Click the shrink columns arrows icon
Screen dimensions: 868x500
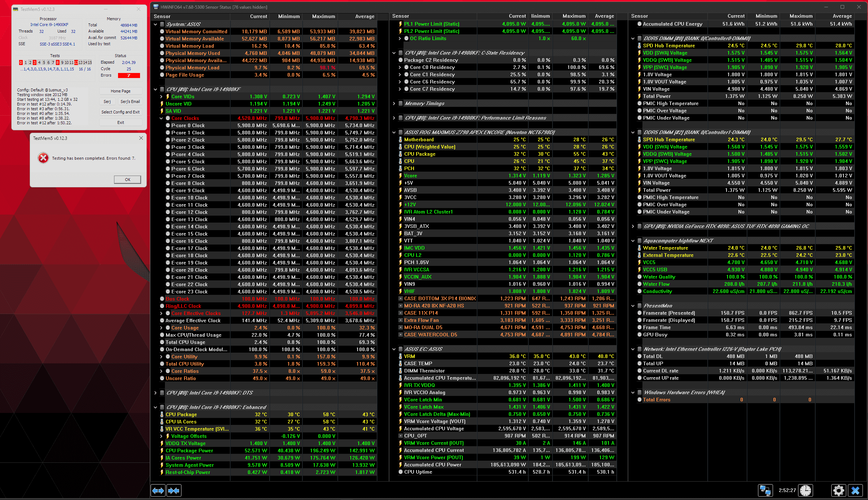(174, 490)
